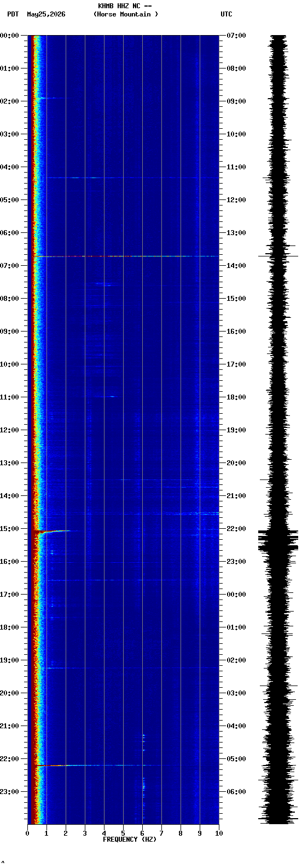Select the 23:00 label on the UTC axis
302x868 pixels.
(236, 562)
